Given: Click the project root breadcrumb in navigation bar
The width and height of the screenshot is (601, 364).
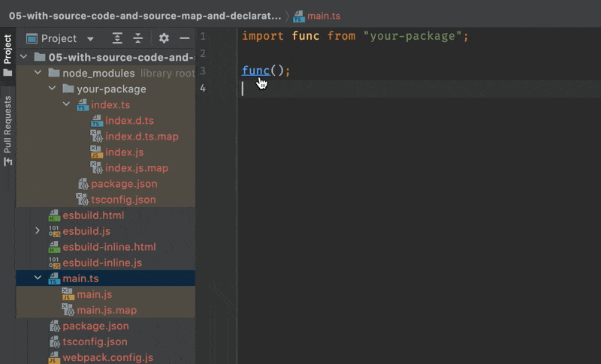Looking at the screenshot, I should (145, 16).
